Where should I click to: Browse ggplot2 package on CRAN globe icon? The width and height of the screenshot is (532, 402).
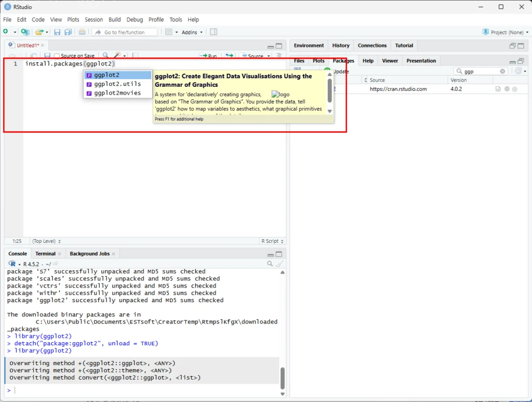(x=507, y=89)
